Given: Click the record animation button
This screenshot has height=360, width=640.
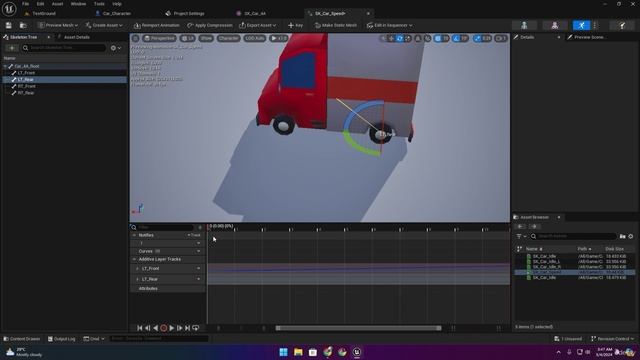Looking at the screenshot, I should [x=164, y=328].
